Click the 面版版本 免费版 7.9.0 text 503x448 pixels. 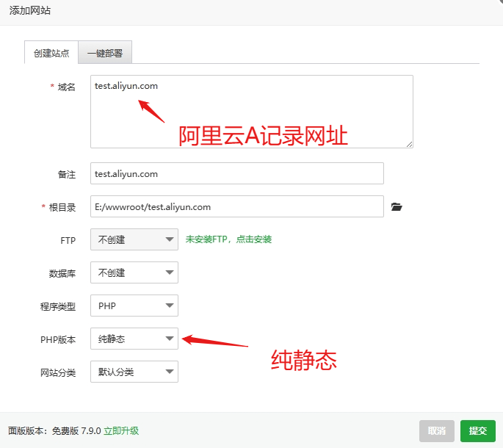click(54, 431)
